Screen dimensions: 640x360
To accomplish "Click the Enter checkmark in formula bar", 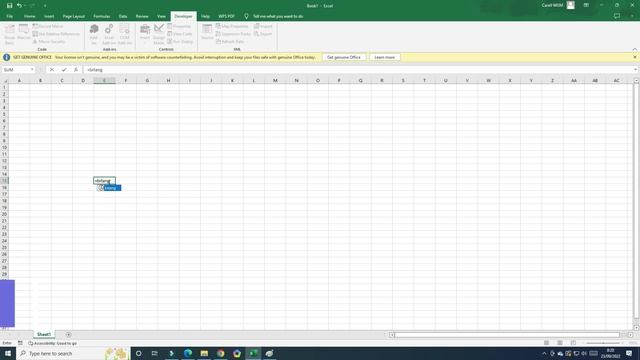I will click(x=64, y=70).
